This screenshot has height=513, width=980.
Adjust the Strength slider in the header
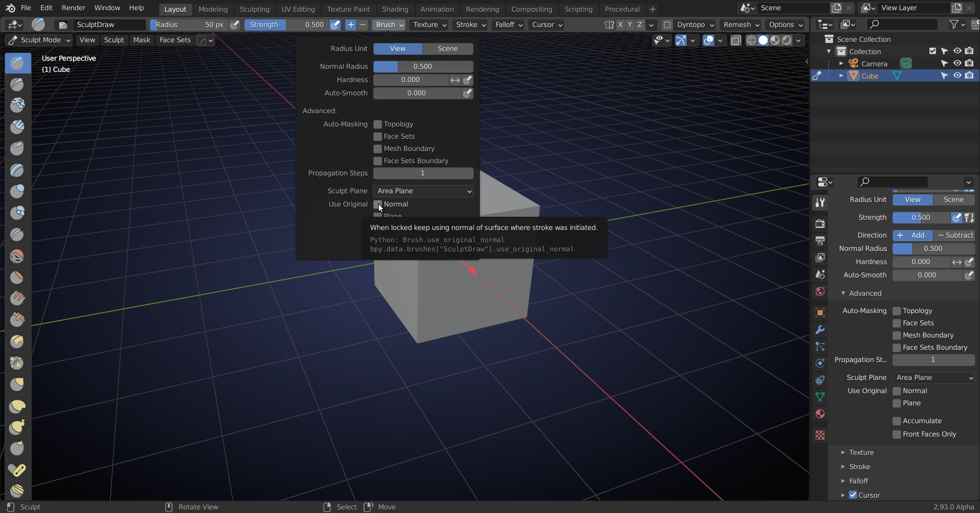tap(286, 24)
